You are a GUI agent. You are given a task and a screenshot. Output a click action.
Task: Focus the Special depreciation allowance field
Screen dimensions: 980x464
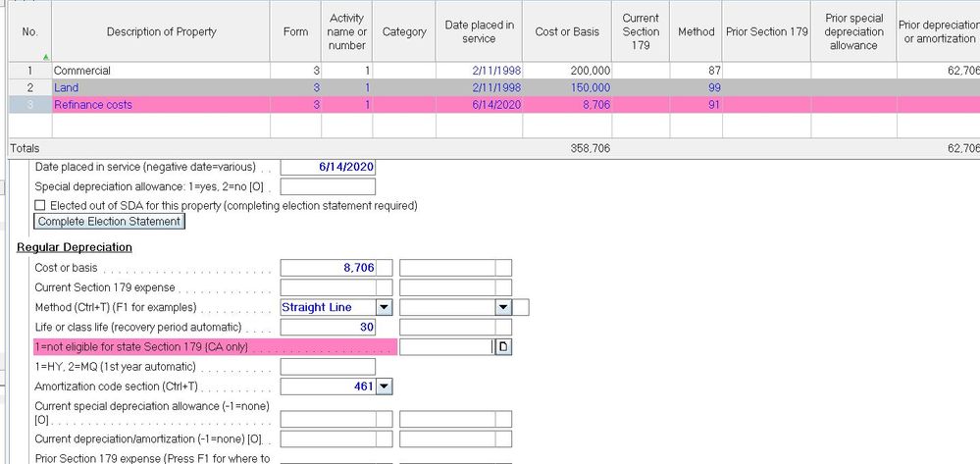click(x=328, y=186)
